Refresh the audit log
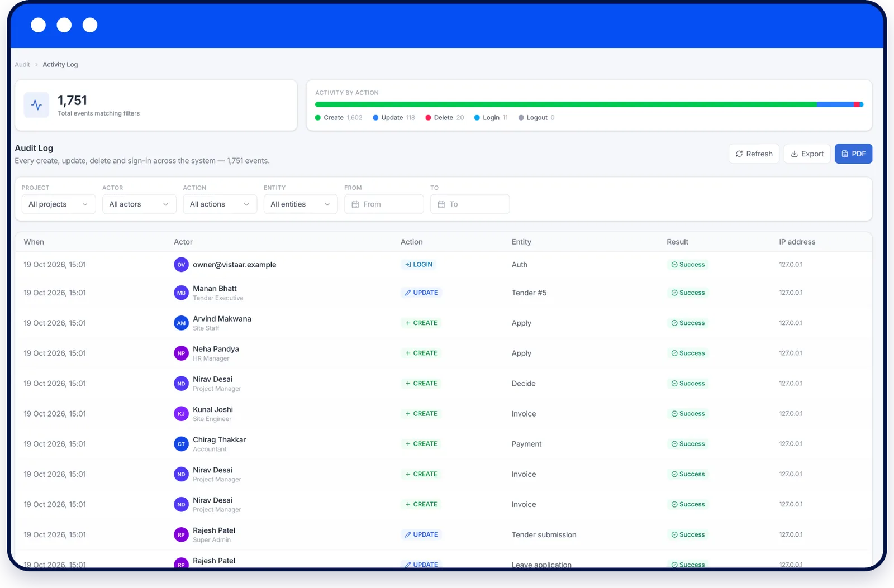Screen dimensions: 894x588 (754, 154)
